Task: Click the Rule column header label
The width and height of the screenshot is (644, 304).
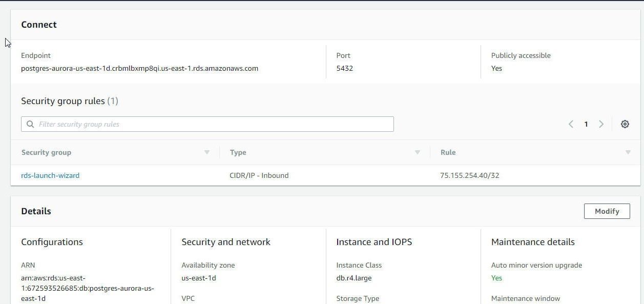Action: coord(448,152)
